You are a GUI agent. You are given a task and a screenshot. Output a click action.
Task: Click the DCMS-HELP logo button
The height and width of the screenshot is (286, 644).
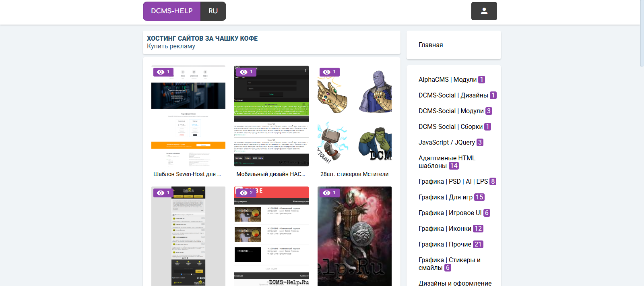click(172, 11)
